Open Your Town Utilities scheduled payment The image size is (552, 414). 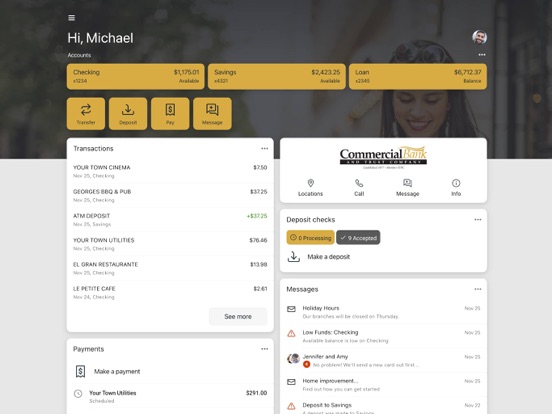point(170,396)
